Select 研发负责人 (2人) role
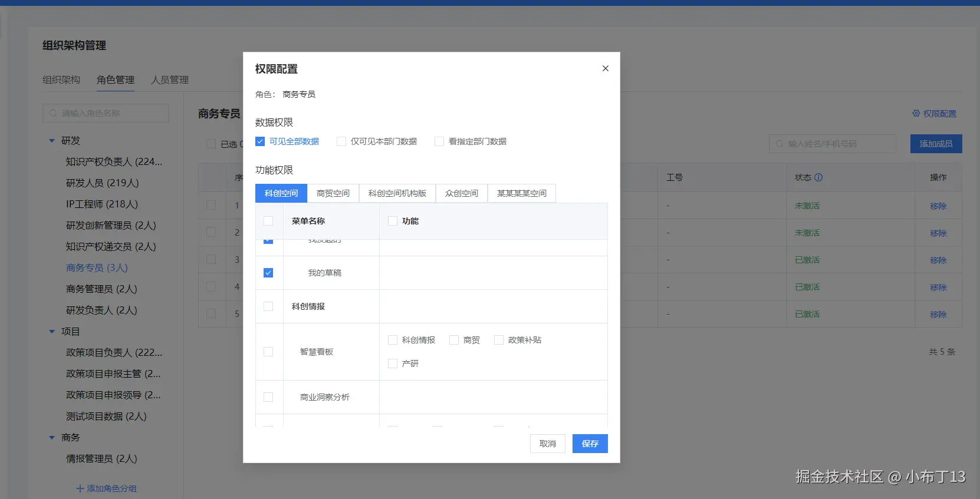 [x=101, y=310]
